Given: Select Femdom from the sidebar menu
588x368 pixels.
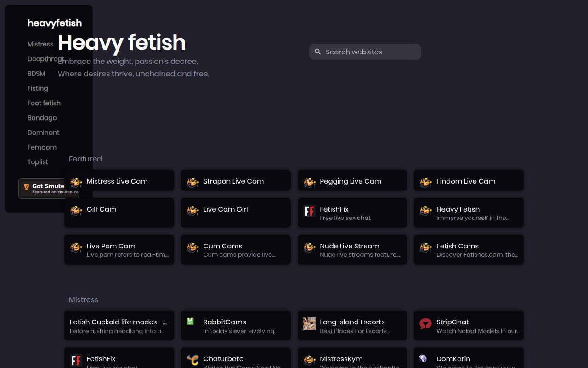Looking at the screenshot, I should pos(42,147).
